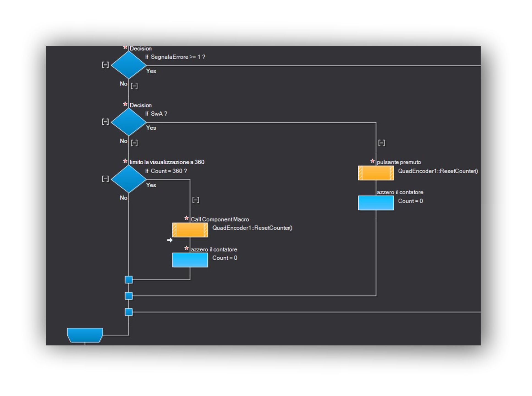Click the text If SwA ?

click(156, 114)
